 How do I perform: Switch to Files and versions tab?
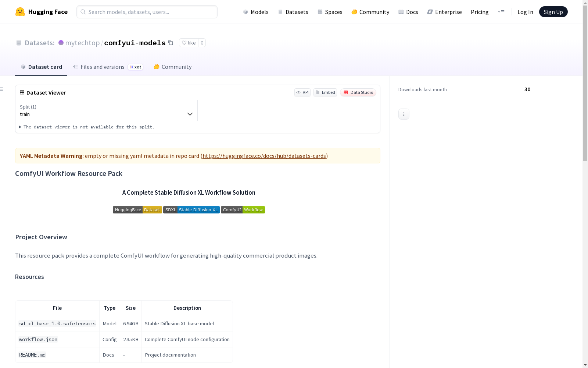tap(108, 67)
